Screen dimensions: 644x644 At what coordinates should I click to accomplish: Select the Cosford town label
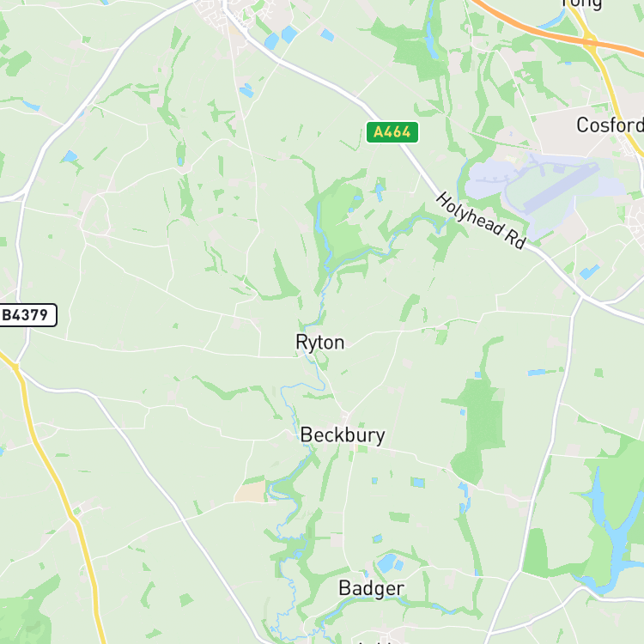pos(610,125)
